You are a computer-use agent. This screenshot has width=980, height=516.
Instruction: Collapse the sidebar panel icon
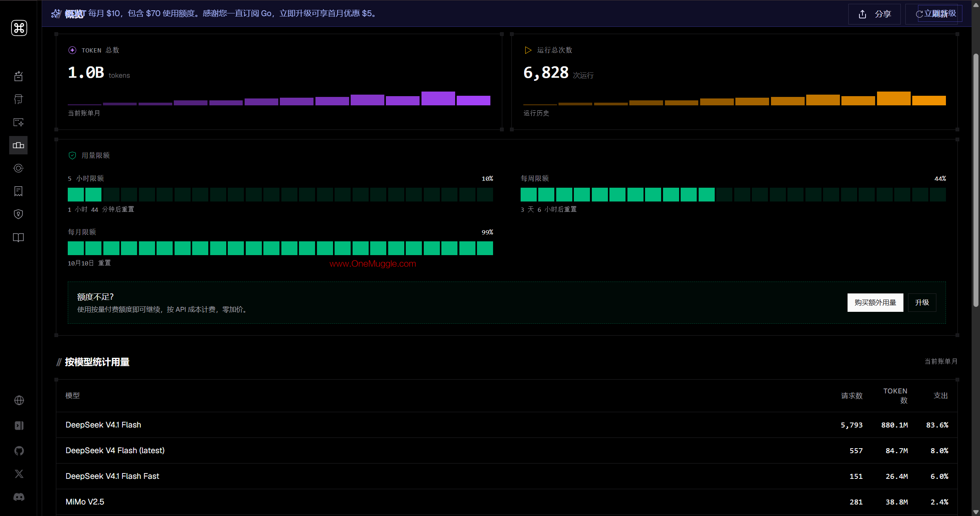point(19,426)
